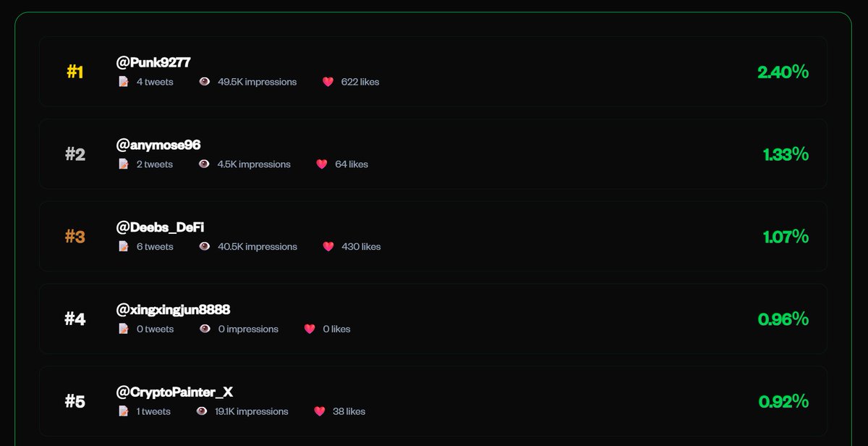Open the @anymose96 profile handle
The width and height of the screenshot is (868, 446).
pos(158,145)
